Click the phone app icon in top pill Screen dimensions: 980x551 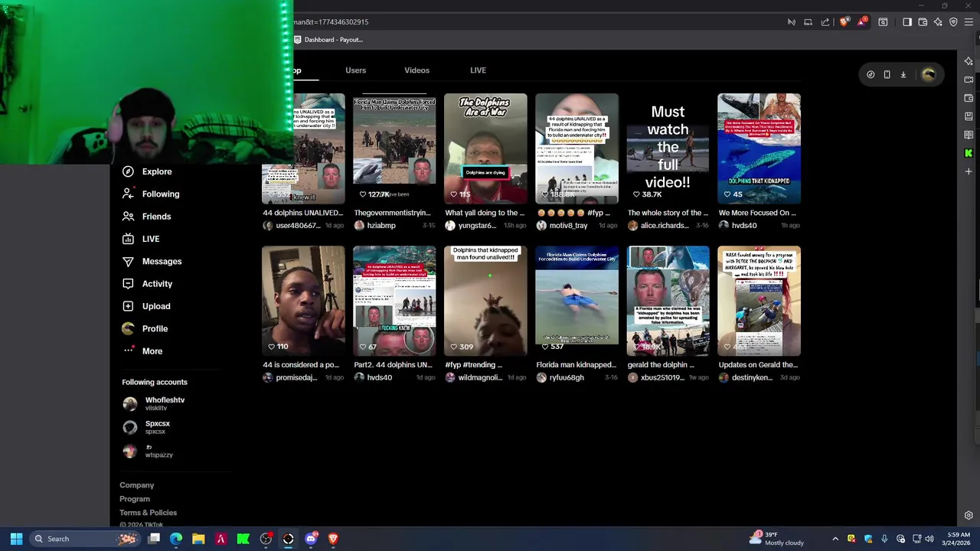tap(887, 74)
